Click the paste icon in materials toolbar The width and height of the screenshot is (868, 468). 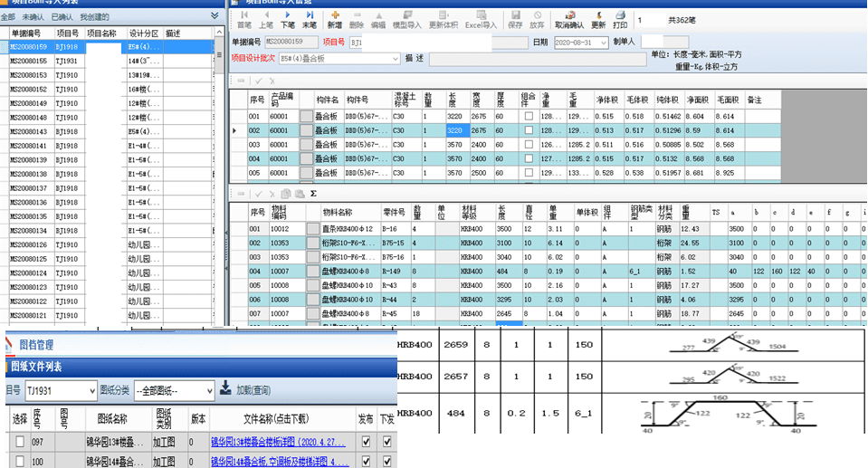point(300,194)
